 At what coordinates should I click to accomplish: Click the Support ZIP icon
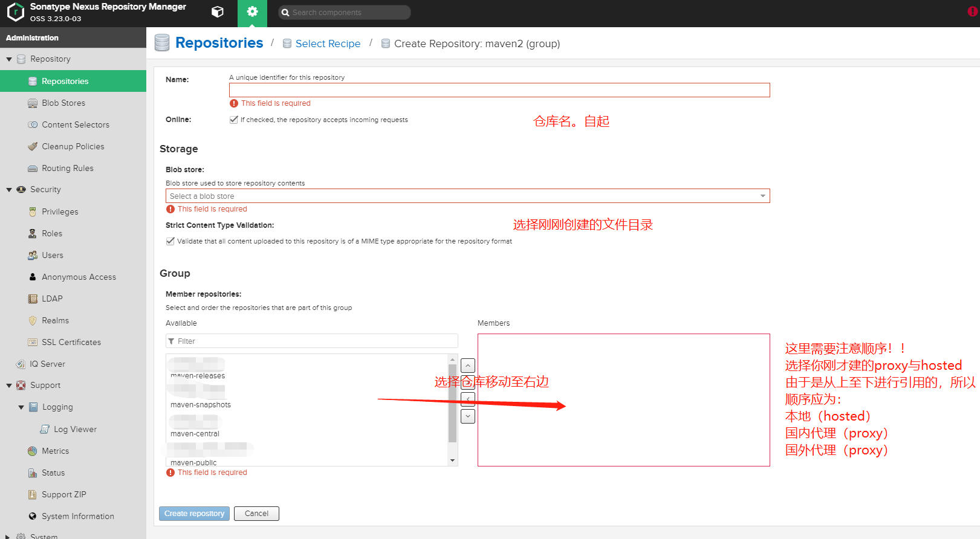[33, 495]
